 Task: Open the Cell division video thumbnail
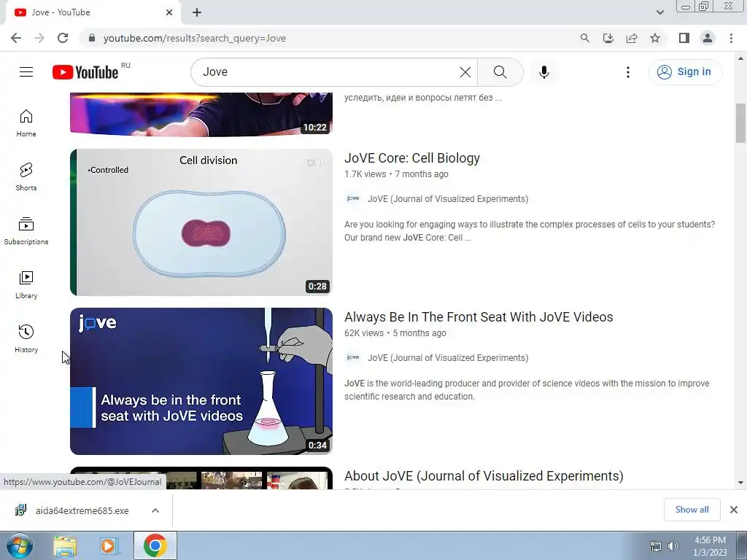point(201,222)
